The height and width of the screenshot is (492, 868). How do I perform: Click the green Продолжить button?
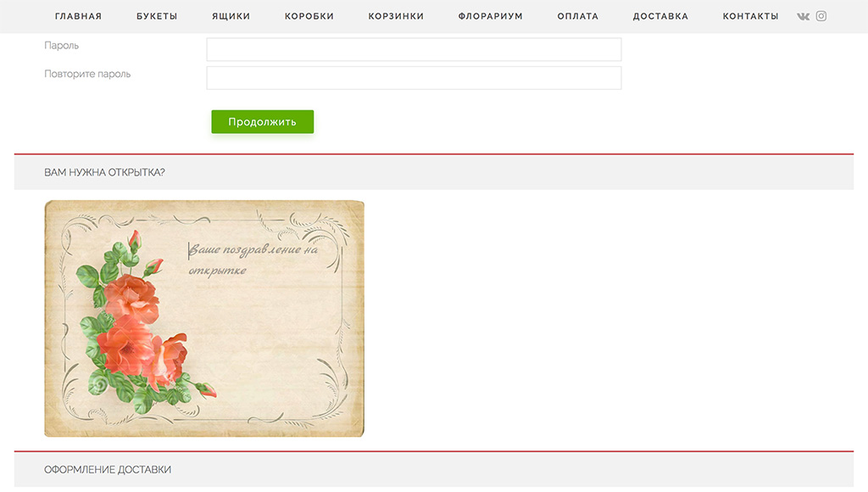point(263,122)
